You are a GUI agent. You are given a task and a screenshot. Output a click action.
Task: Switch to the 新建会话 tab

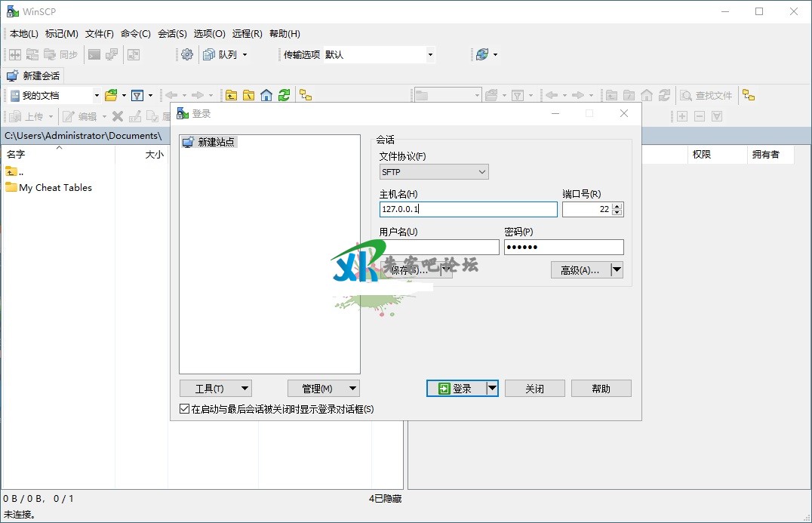coord(34,75)
